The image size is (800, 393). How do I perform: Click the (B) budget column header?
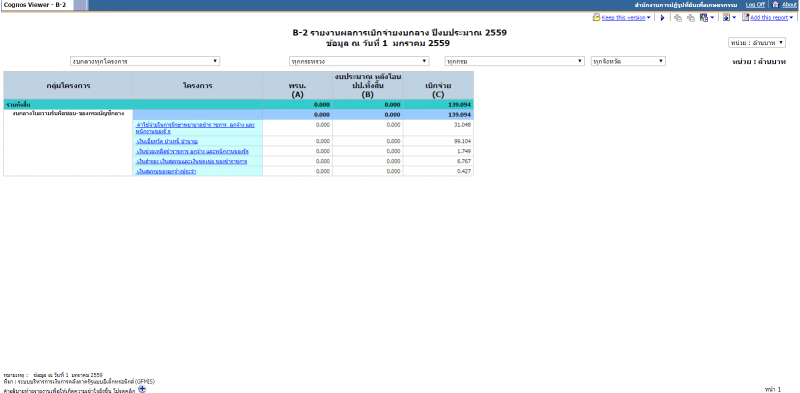(367, 85)
